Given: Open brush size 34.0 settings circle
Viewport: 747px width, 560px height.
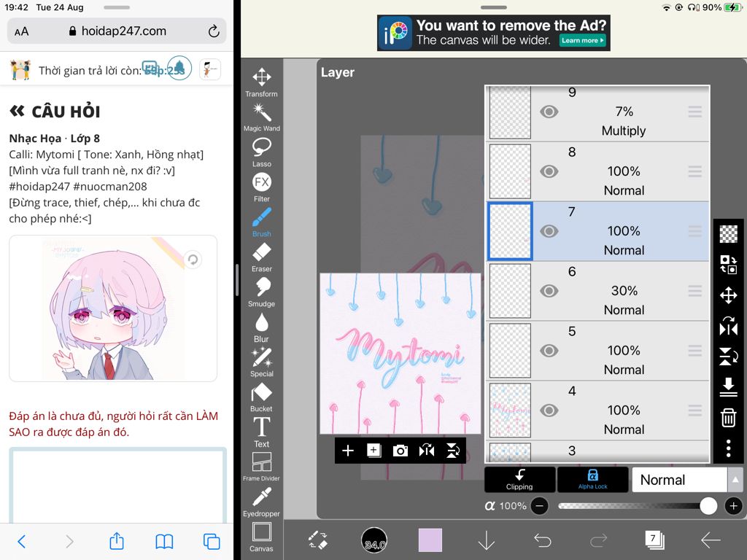Looking at the screenshot, I should (374, 540).
